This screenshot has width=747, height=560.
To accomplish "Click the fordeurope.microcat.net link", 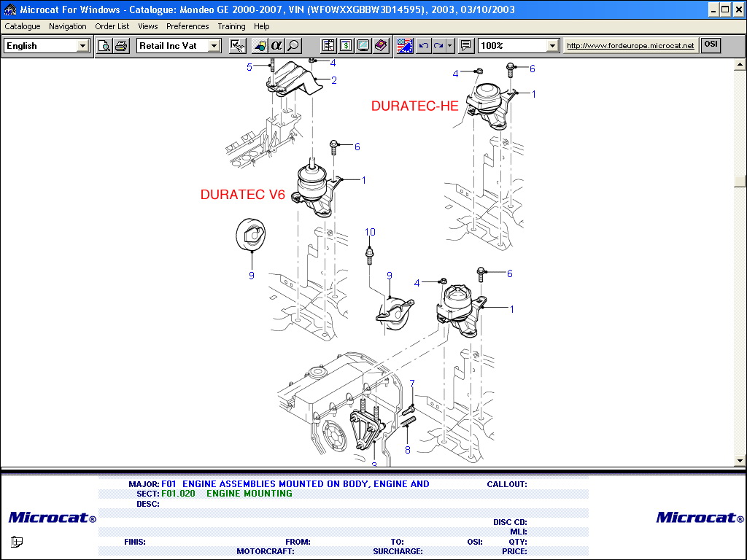I will [x=630, y=46].
